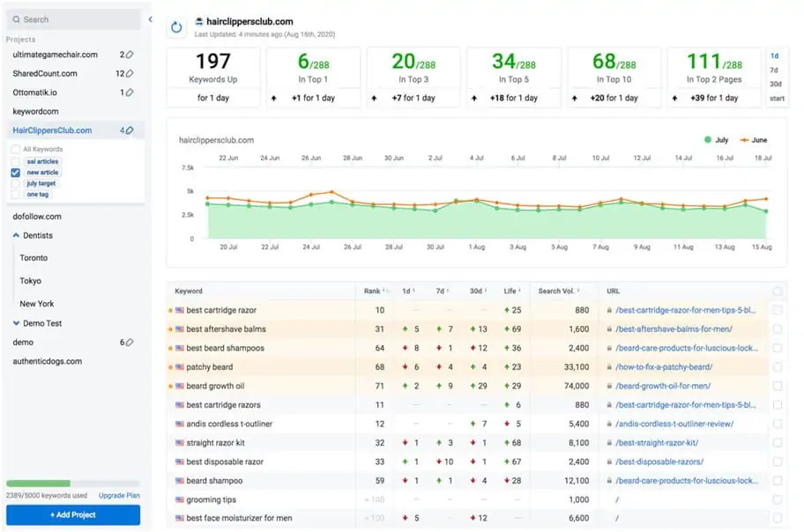Image resolution: width=804 pixels, height=532 pixels.
Task: Sort table by Rank column sort icon
Action: [x=385, y=291]
